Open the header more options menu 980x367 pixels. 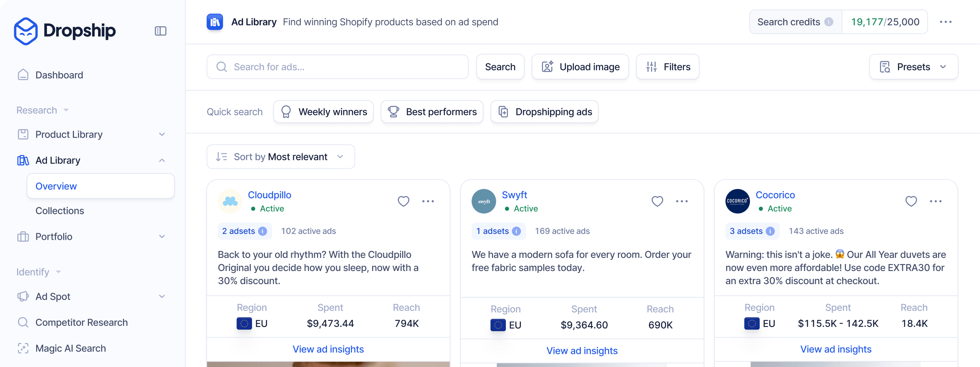point(946,22)
